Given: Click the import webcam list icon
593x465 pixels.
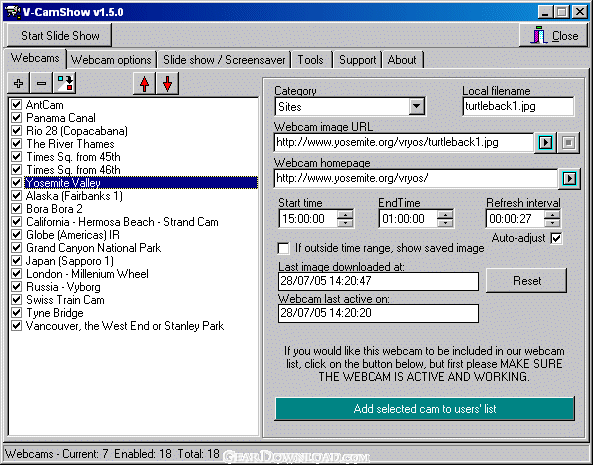Looking at the screenshot, I should (x=65, y=84).
